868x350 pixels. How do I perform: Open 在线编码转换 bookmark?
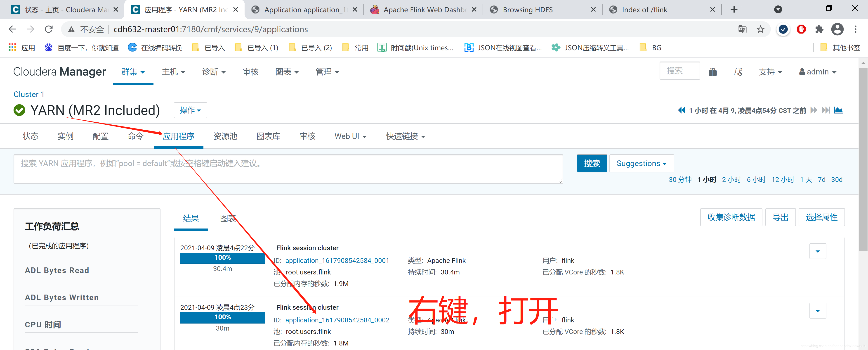[x=155, y=48]
